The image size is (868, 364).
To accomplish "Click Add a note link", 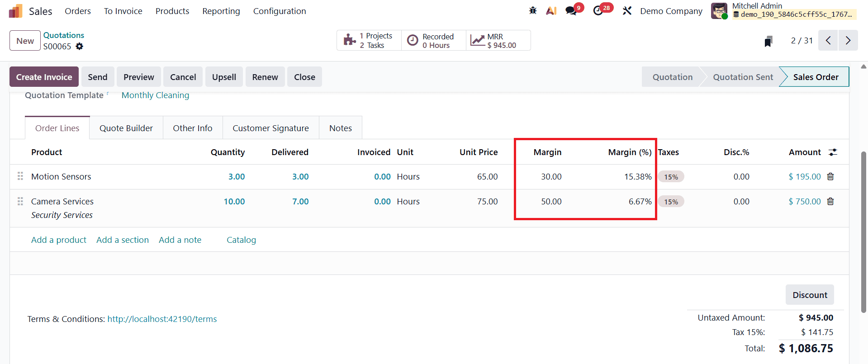I will tap(180, 240).
